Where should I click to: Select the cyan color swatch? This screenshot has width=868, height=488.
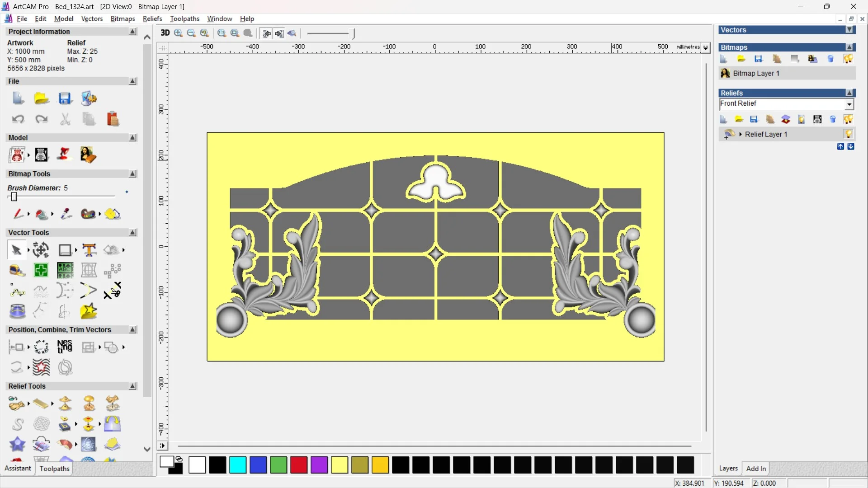tap(238, 465)
